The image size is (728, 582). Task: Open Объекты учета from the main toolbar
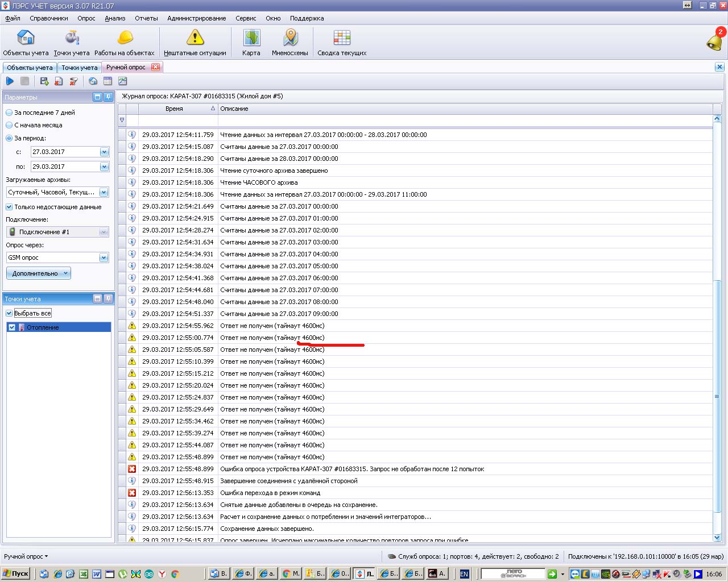pos(26,43)
